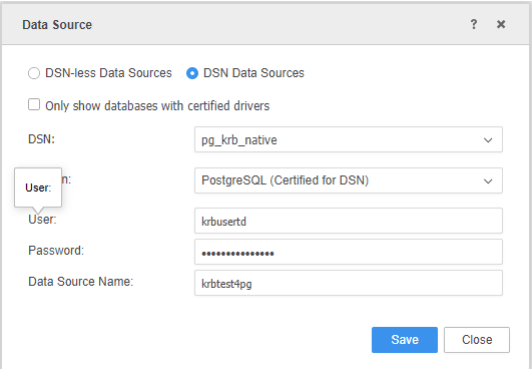Click the 'Data Source Name:' label

point(81,282)
